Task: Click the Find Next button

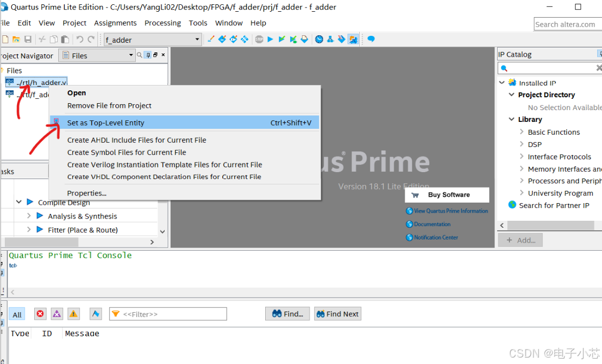Action: (337, 314)
